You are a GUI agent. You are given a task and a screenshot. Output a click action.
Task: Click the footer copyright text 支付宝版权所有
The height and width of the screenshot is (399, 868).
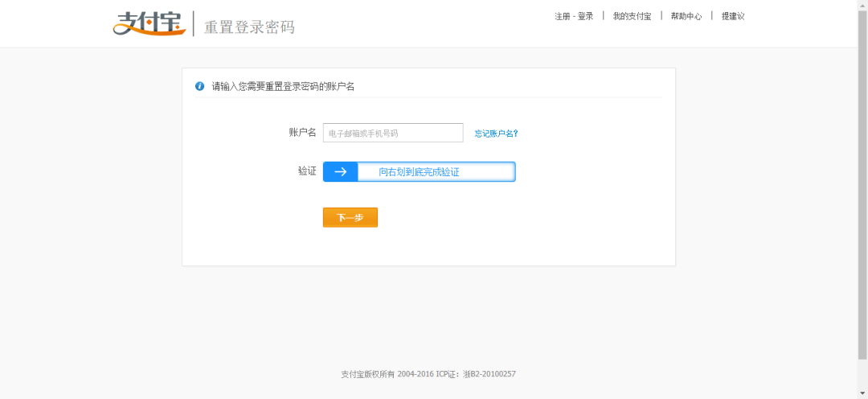(368, 374)
